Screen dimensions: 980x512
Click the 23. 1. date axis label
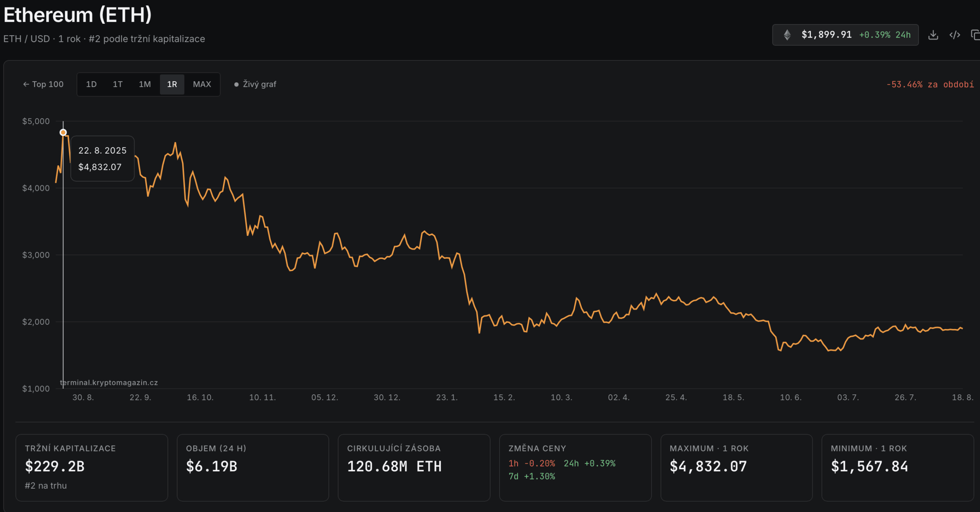[x=447, y=397]
